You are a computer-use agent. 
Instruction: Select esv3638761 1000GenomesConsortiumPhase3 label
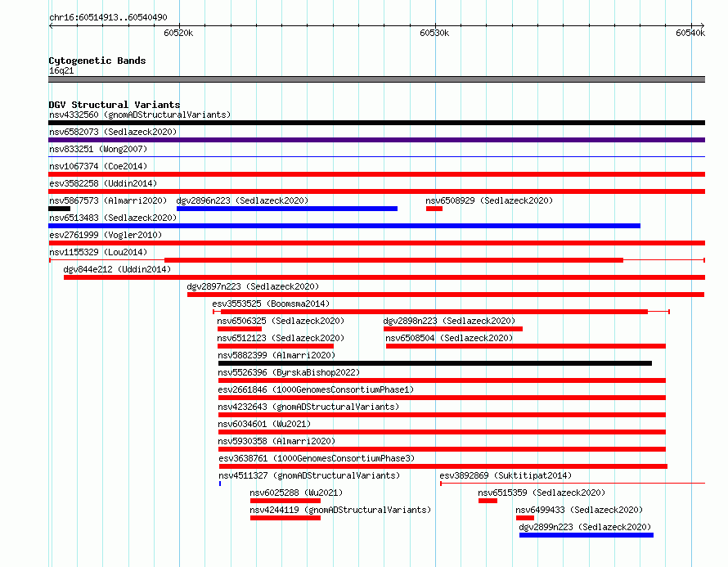317,458
